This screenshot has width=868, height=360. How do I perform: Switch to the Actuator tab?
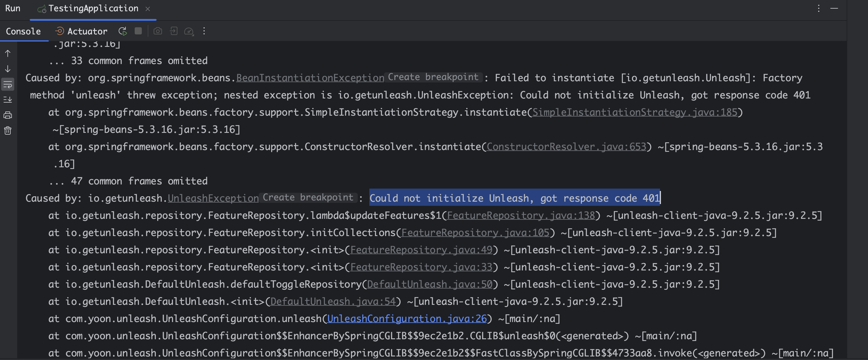coord(81,31)
